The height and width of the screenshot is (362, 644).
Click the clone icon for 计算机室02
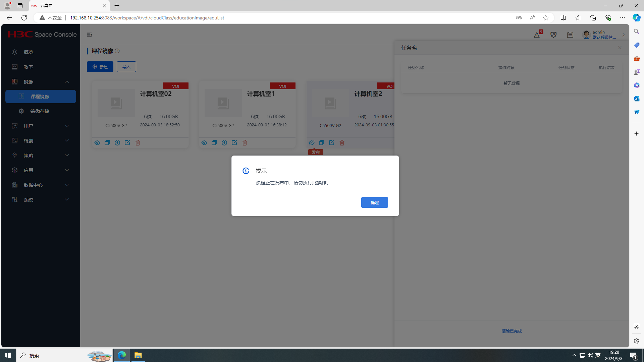(107, 143)
